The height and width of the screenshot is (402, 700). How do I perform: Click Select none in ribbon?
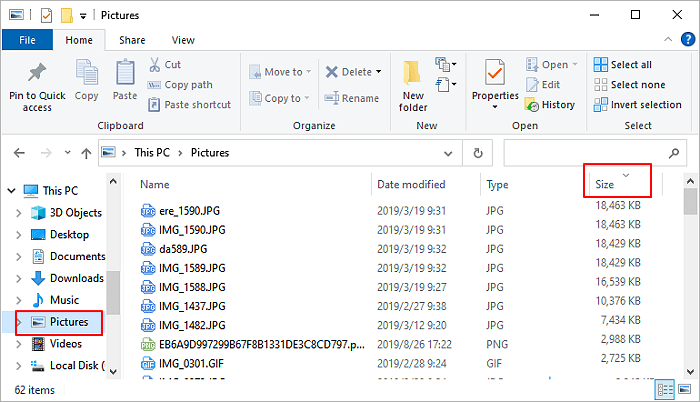pos(629,85)
